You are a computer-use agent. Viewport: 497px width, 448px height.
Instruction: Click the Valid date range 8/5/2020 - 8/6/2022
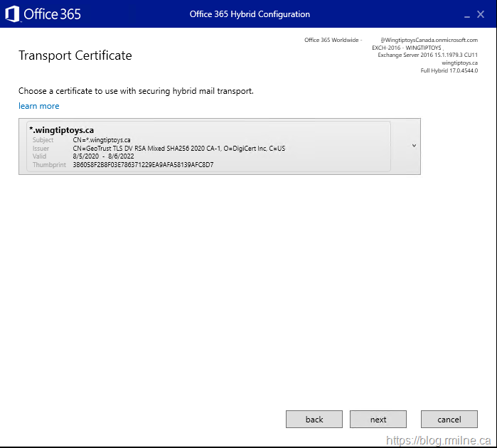pos(105,156)
